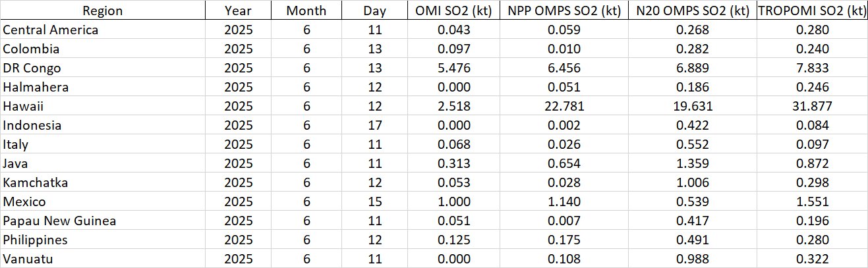Click Mexico's OMI value 1.000

452,201
